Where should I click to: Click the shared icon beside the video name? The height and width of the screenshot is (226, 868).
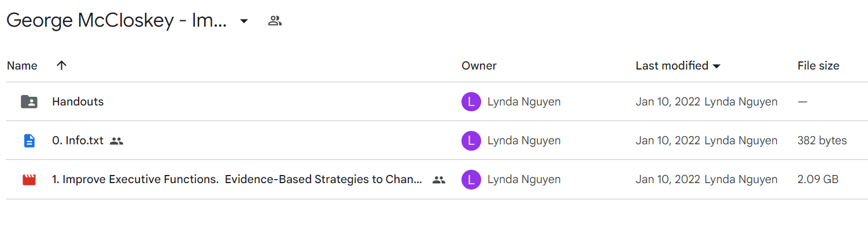coord(439,180)
